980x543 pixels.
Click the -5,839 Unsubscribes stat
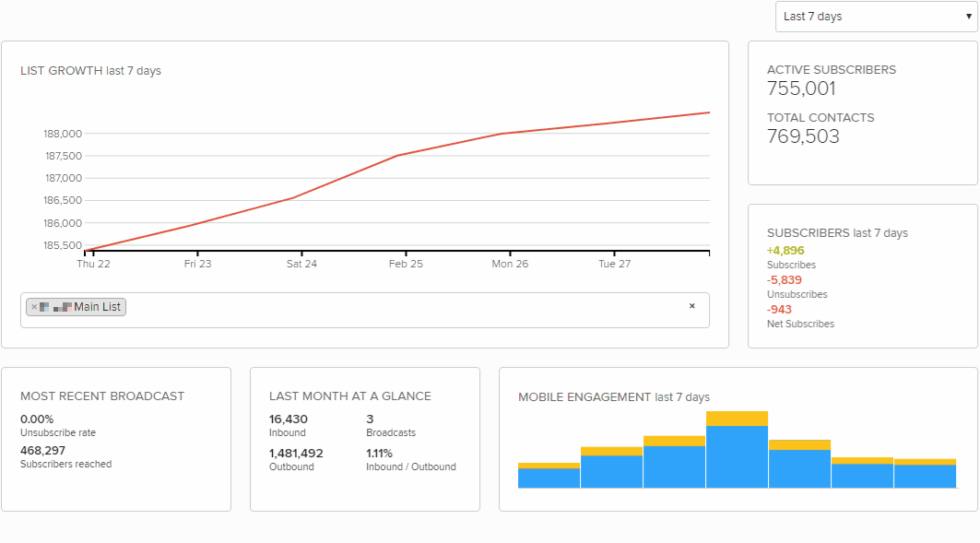(784, 279)
